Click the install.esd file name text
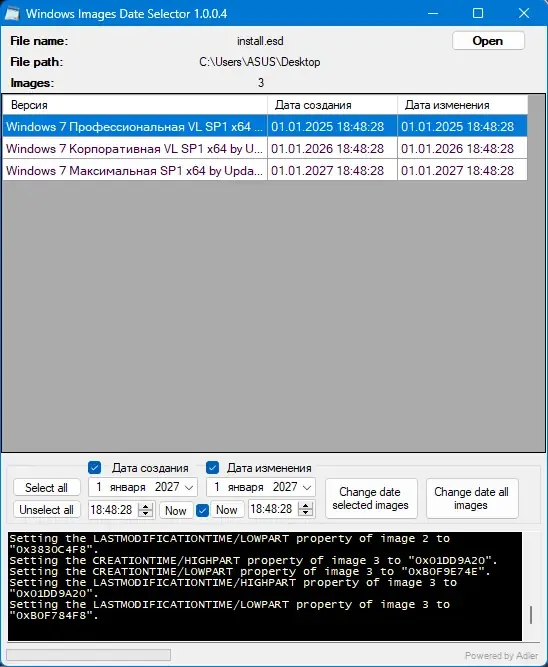 [x=260, y=41]
